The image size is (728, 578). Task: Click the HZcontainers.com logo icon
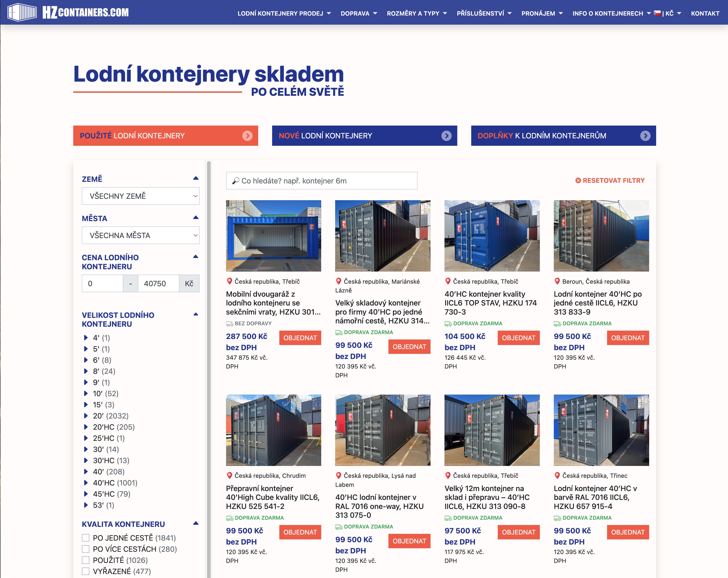22,13
